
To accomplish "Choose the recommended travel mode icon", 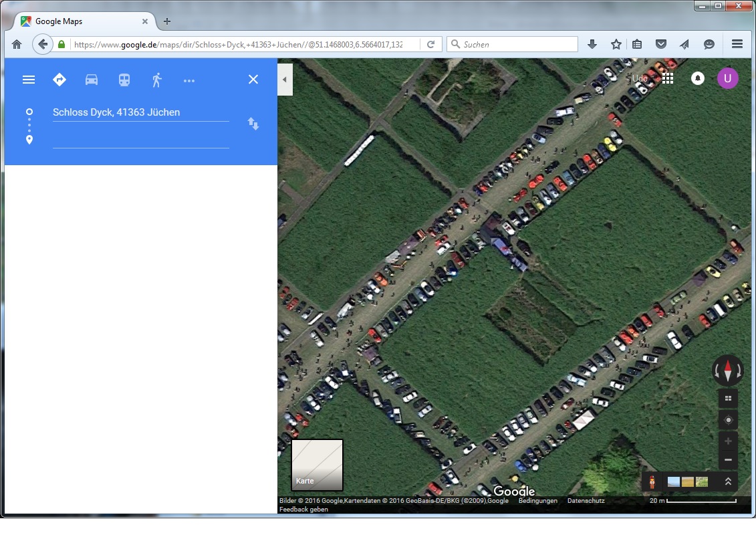I will [59, 80].
